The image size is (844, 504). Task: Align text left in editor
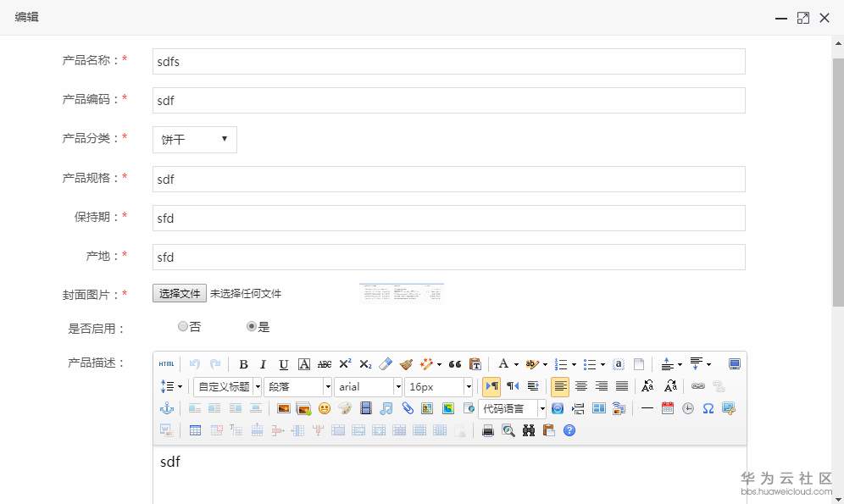pyautogui.click(x=560, y=386)
